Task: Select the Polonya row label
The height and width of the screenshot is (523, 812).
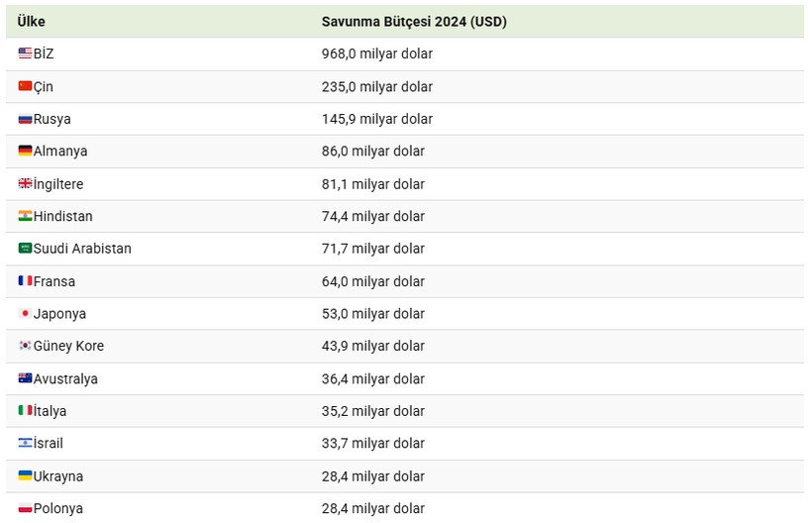Action: tap(58, 508)
